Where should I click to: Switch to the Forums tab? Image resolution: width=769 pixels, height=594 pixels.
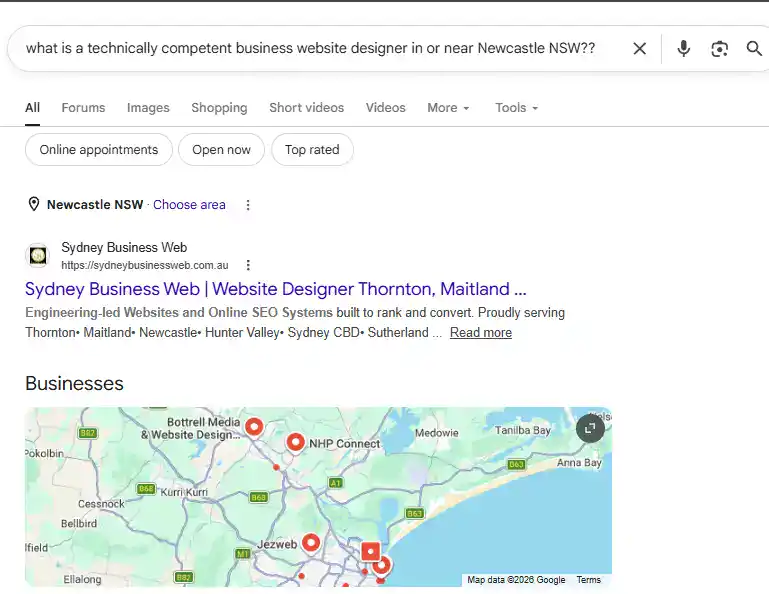83,108
